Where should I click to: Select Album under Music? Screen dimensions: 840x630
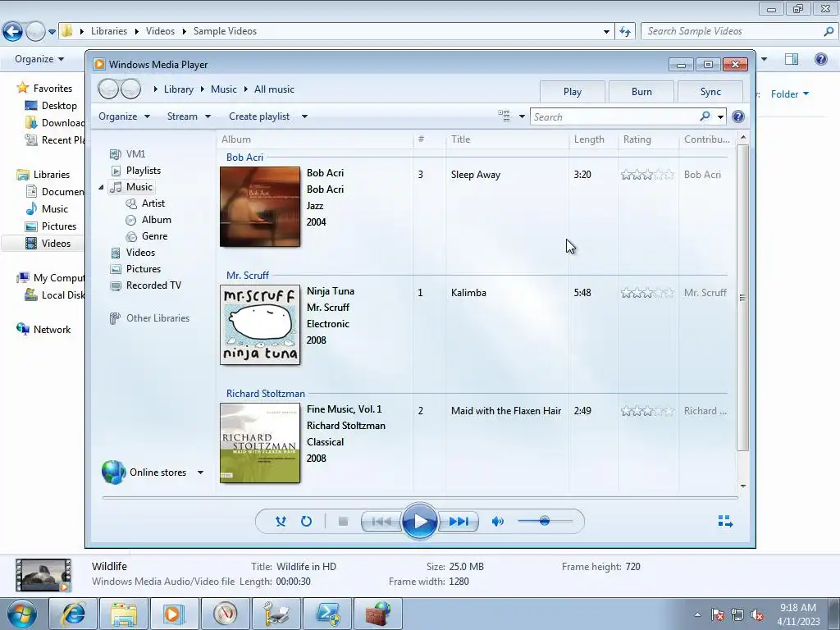[x=148, y=220]
